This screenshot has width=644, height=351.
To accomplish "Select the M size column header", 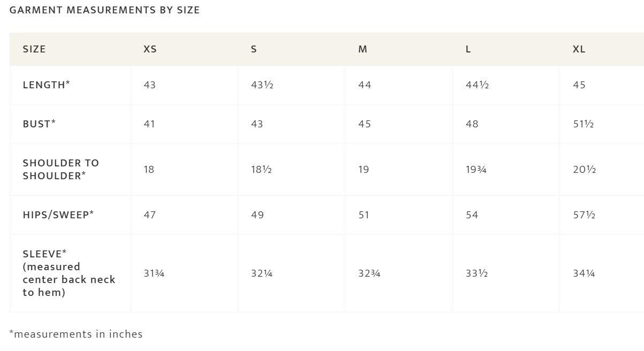I will pos(363,49).
